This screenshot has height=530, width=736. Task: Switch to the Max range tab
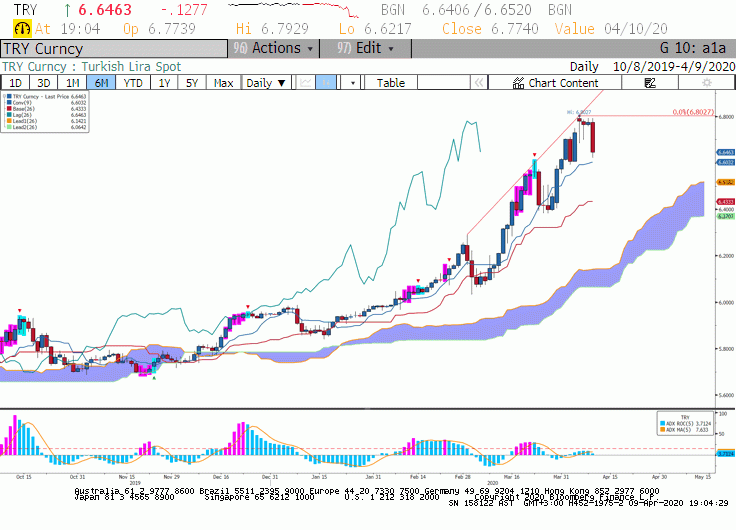click(x=223, y=83)
